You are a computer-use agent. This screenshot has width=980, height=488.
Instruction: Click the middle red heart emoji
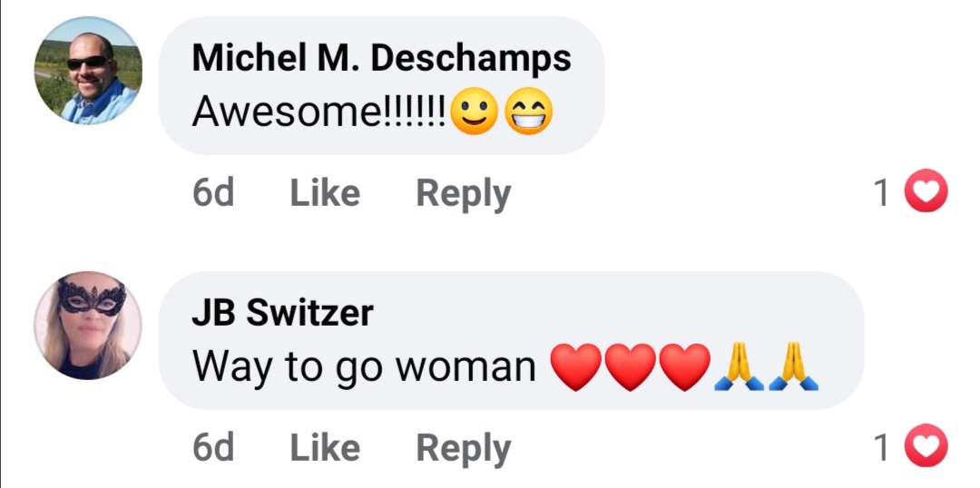point(631,368)
